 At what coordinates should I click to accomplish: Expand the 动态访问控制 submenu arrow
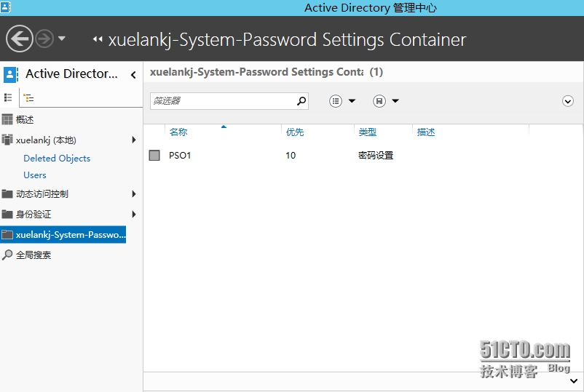click(x=134, y=193)
